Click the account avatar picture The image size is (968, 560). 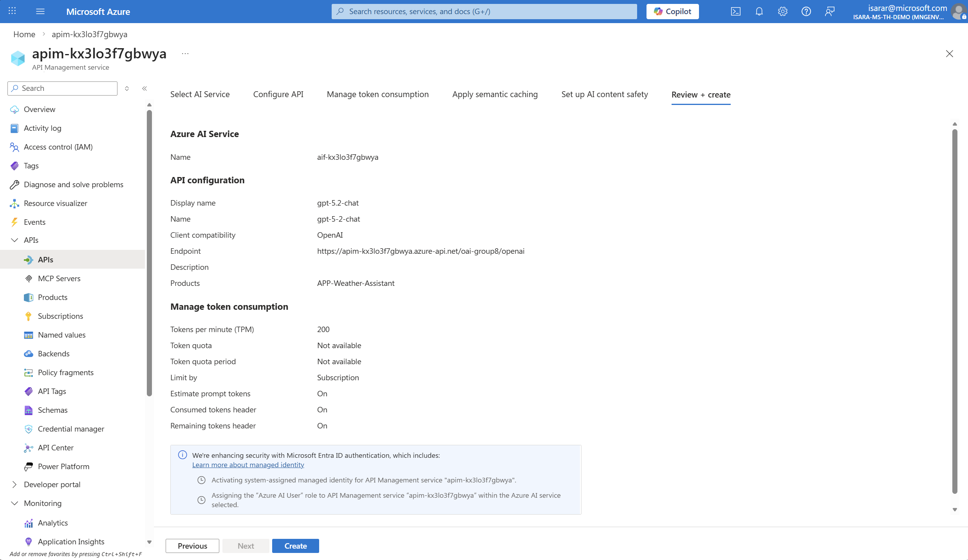(959, 11)
